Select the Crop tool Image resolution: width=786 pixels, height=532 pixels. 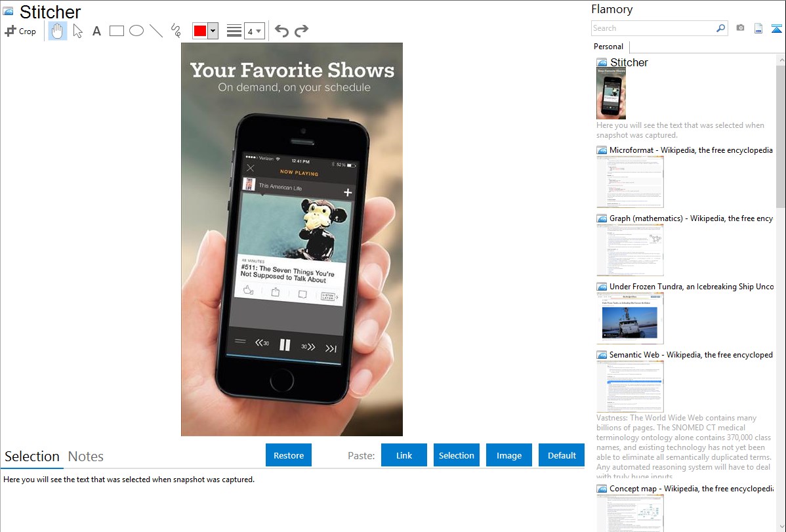(20, 31)
